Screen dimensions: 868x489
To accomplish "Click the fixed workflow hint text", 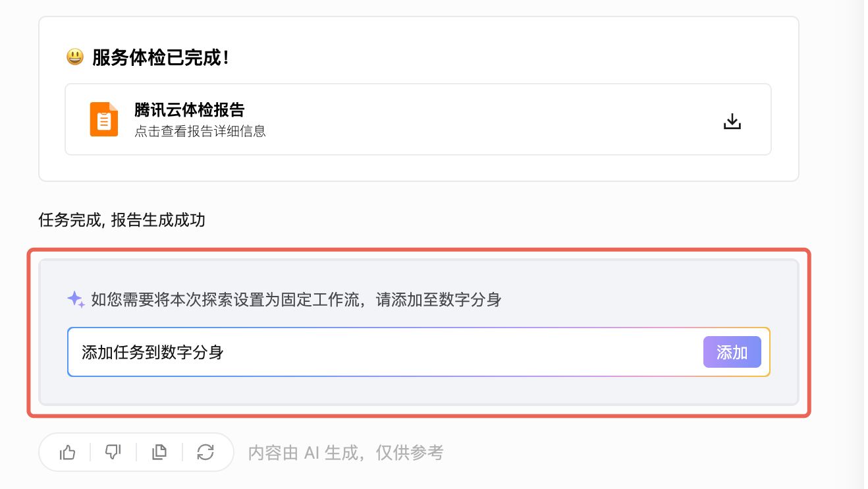I will 296,301.
